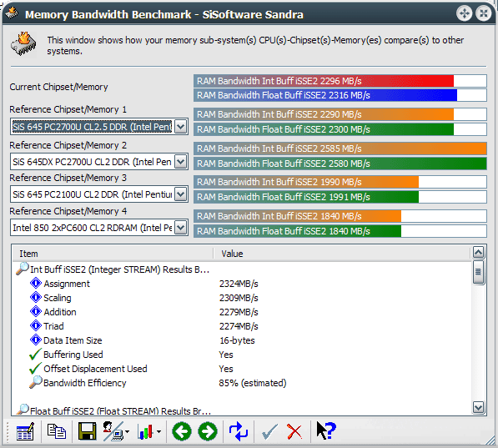498x448 pixels.
Task: Click orange Int Buff 1990 MB/s bar
Action: [x=340, y=182]
